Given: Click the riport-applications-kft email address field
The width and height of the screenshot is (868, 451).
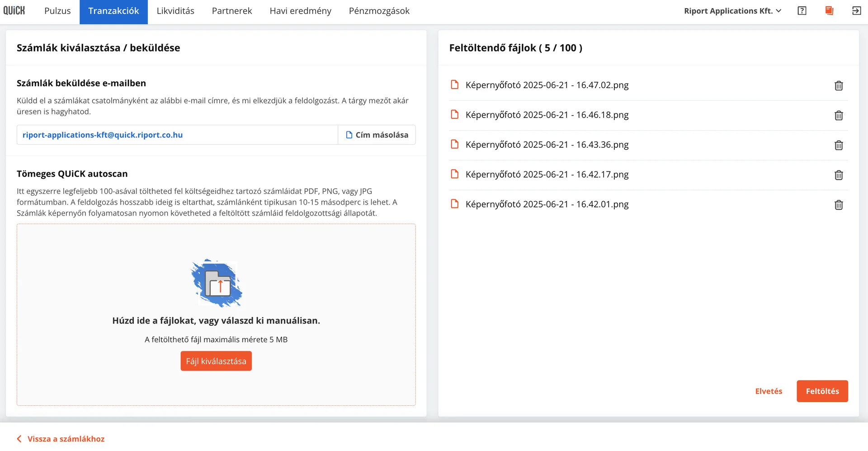Looking at the screenshot, I should (x=177, y=135).
